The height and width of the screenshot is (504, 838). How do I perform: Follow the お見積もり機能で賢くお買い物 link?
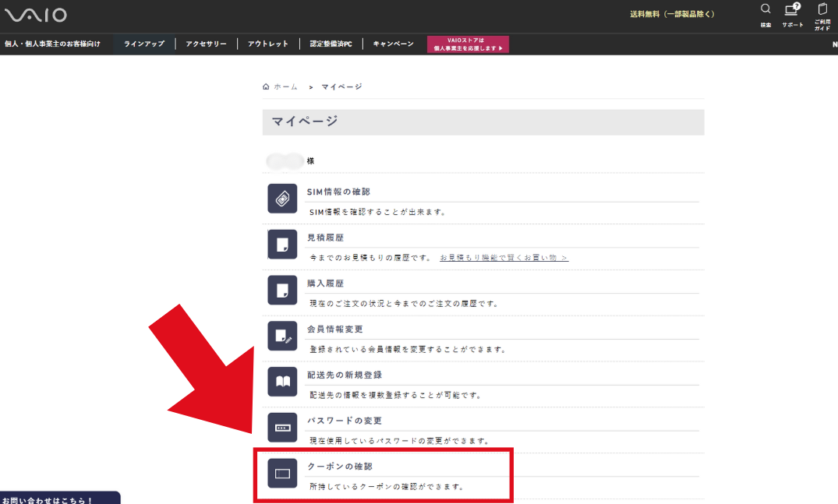tap(504, 258)
